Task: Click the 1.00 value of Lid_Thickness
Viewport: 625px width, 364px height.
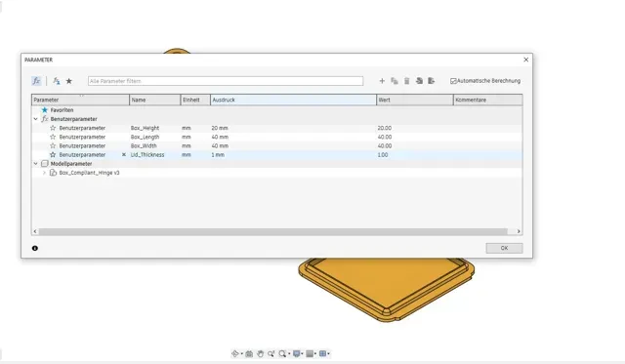Action: click(383, 154)
